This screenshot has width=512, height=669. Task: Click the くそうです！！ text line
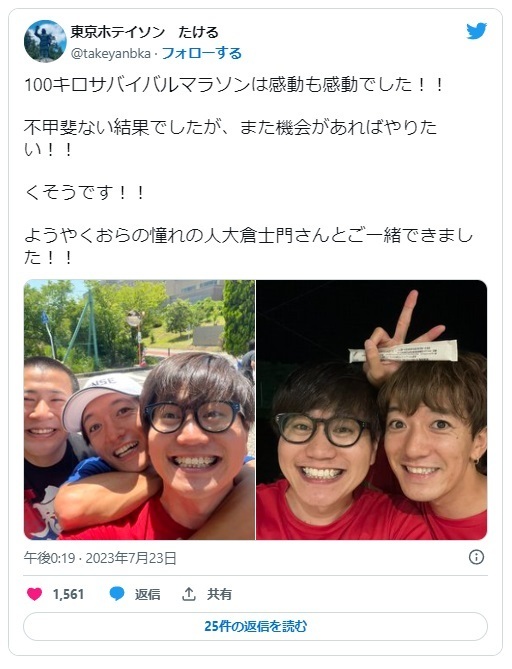pyautogui.click(x=84, y=192)
